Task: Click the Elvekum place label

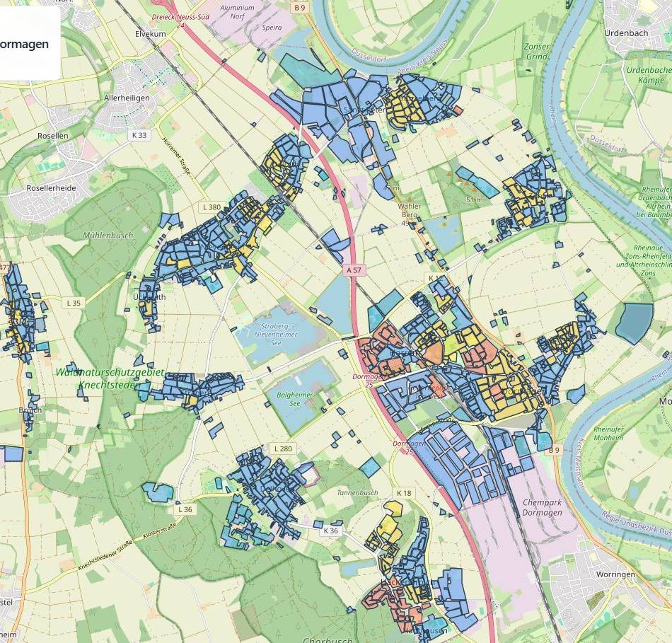Action: [150, 33]
